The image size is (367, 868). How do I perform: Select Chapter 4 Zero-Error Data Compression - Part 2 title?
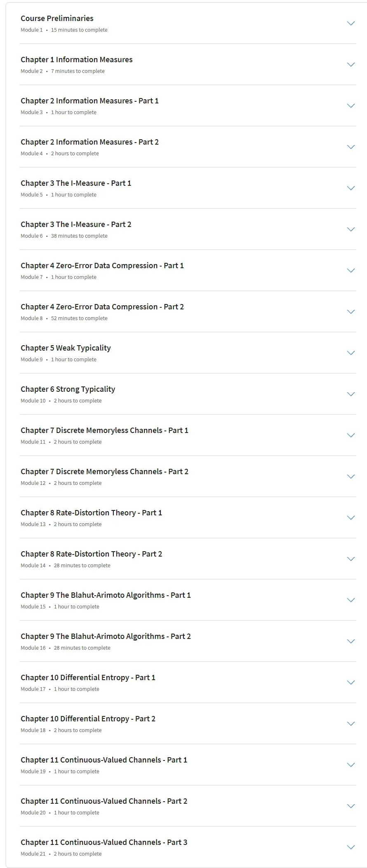pyautogui.click(x=102, y=307)
